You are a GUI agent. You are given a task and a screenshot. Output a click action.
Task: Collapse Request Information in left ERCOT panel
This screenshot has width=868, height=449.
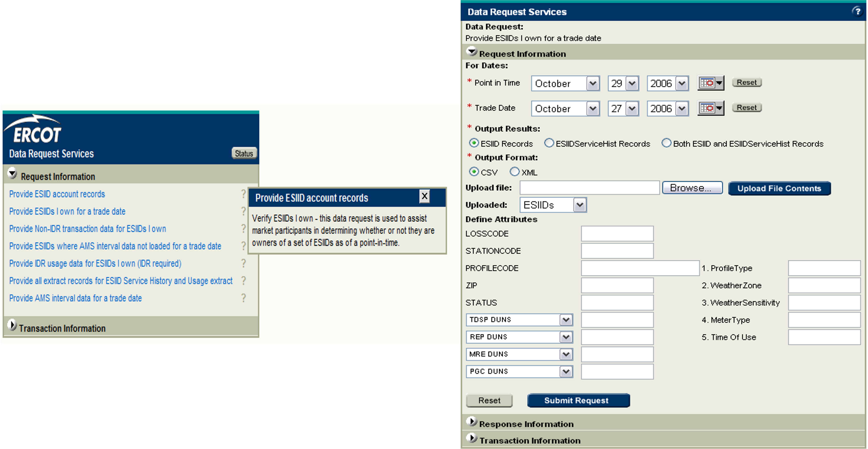click(x=12, y=173)
